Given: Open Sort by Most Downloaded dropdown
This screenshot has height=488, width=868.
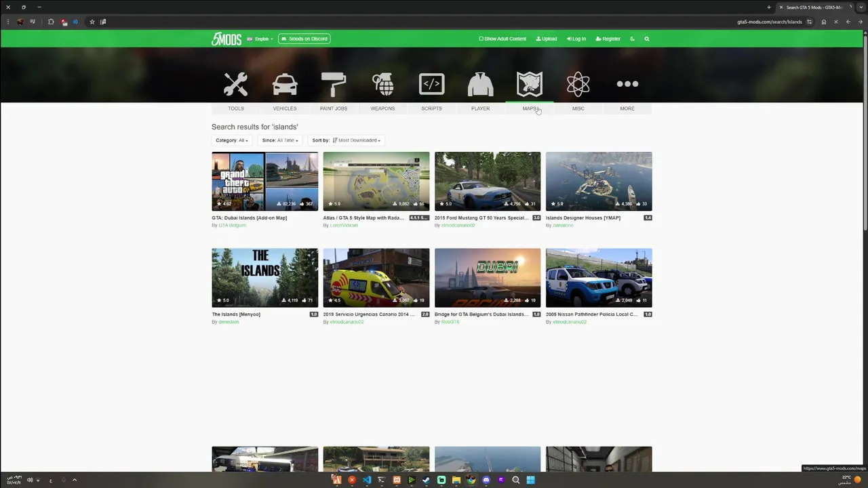Looking at the screenshot, I should pos(347,140).
